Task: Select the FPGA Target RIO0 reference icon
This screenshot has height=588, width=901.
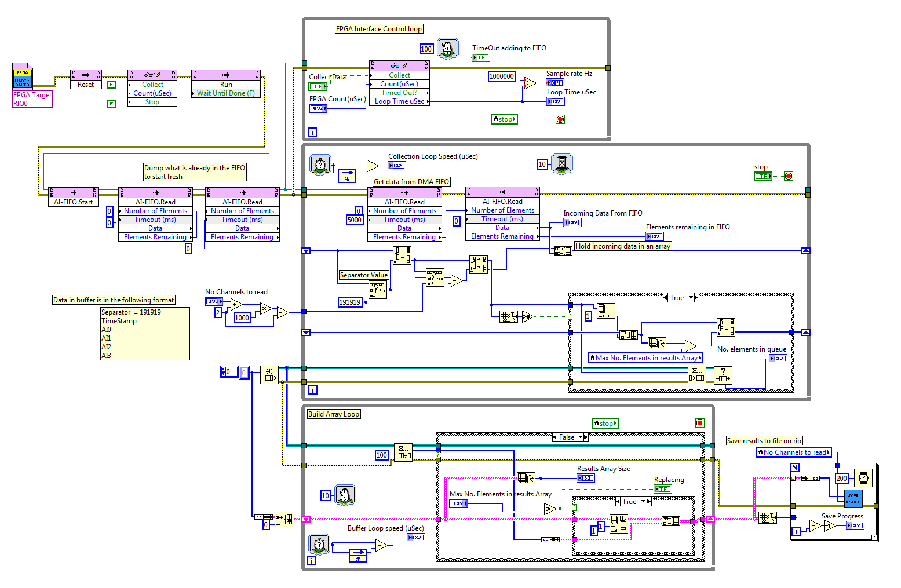Action: click(x=23, y=78)
